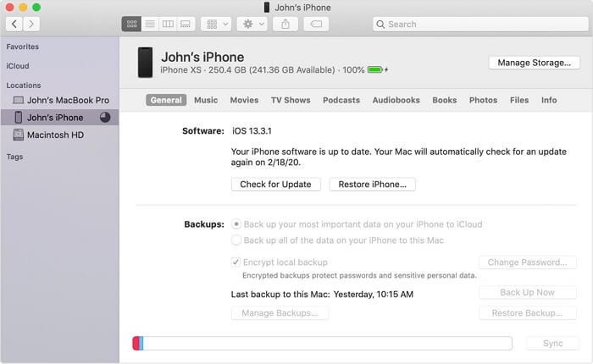593x364 pixels.
Task: Open the Photos tab
Action: [x=483, y=100]
